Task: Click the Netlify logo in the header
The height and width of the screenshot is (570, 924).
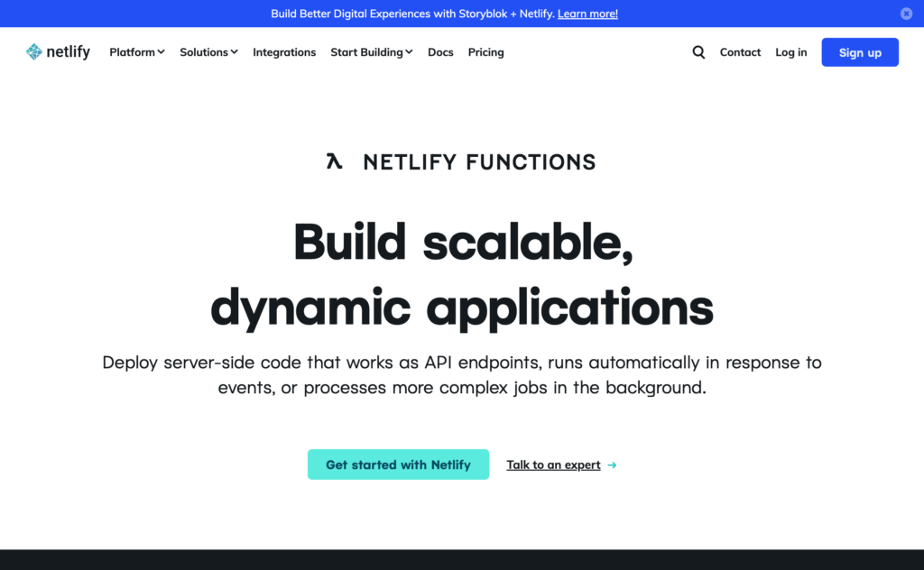Action: tap(59, 52)
